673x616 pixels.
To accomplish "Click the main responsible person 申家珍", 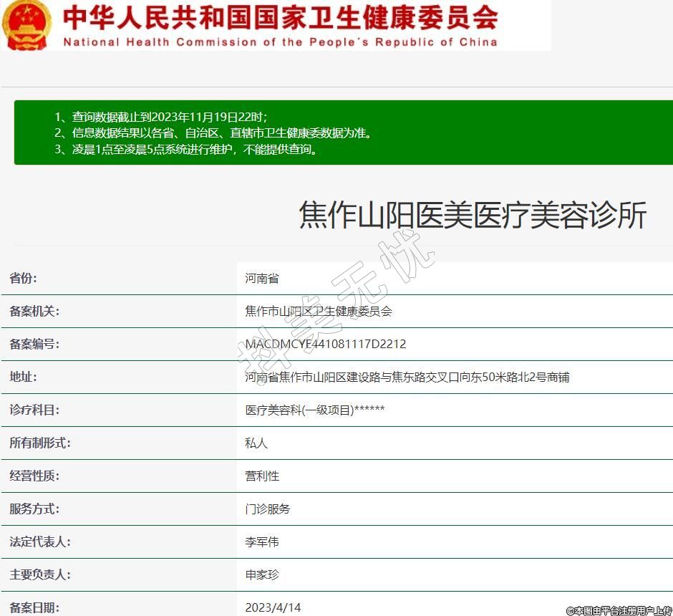I will tap(262, 574).
